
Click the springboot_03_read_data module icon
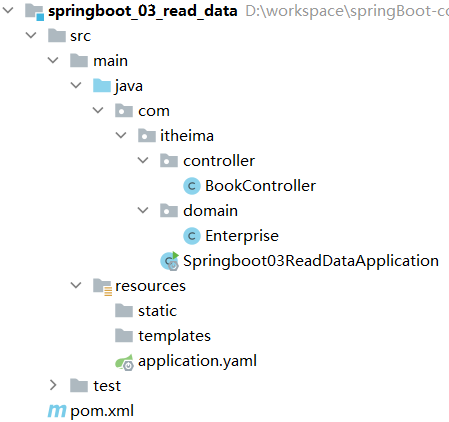click(x=35, y=12)
